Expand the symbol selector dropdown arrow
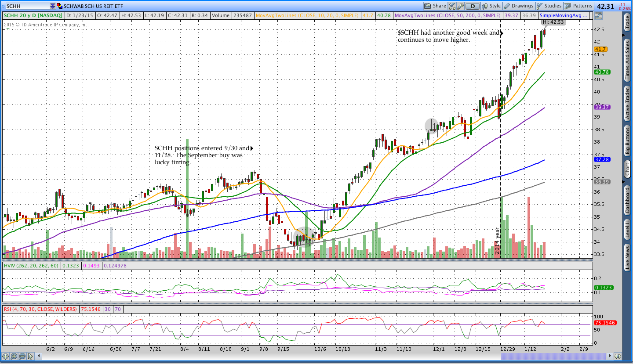Viewport: 633px width, 364px height. click(x=53, y=6)
